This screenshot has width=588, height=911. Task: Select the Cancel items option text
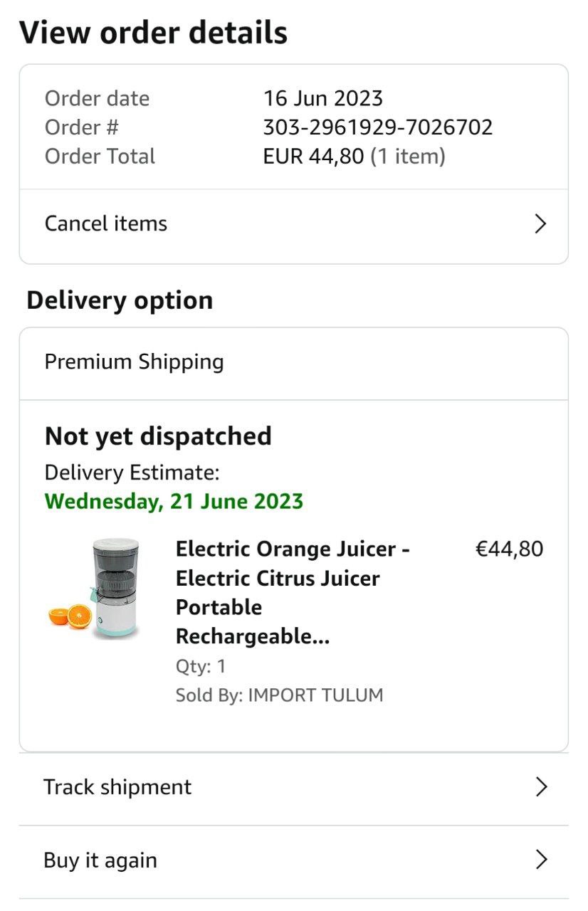pyautogui.click(x=106, y=223)
